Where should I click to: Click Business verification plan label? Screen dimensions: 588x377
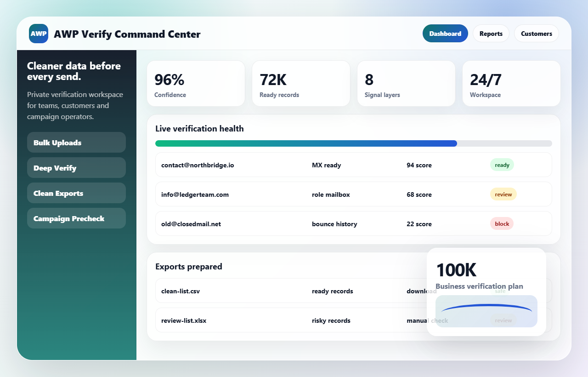(x=479, y=286)
